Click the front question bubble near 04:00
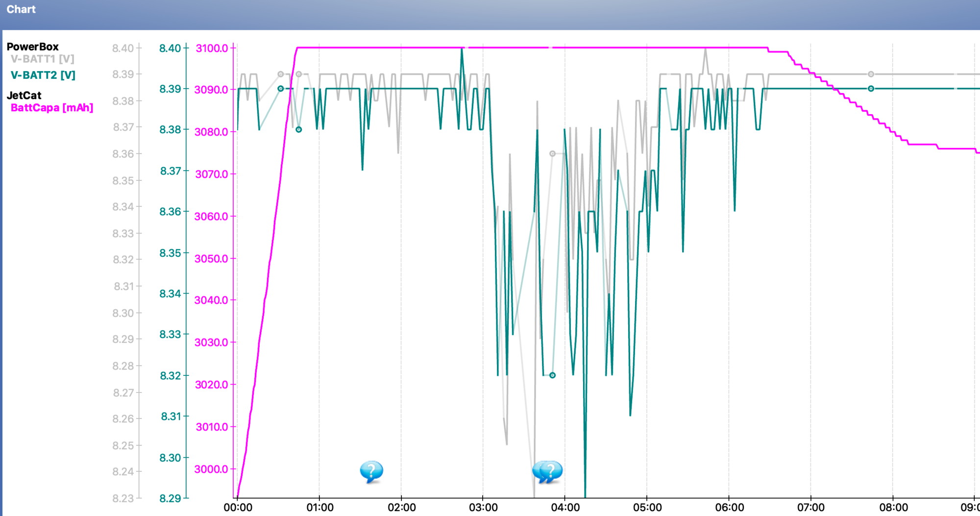 pos(552,471)
